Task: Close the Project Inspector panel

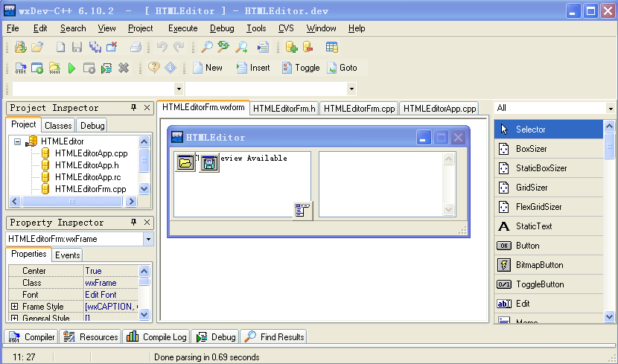Action: [x=147, y=107]
